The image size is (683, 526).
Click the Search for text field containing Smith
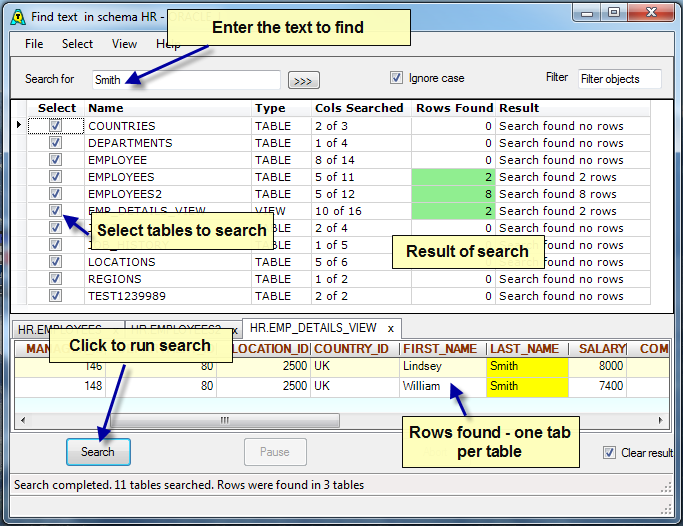pyautogui.click(x=186, y=80)
